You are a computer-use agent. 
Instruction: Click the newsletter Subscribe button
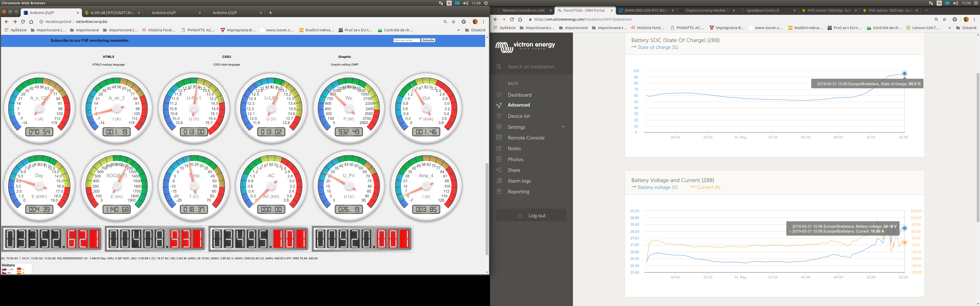click(428, 40)
